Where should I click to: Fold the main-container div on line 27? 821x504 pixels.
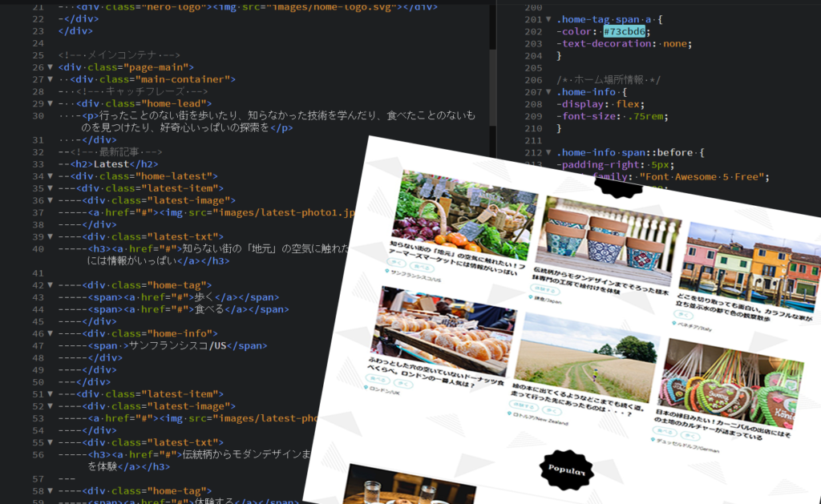(50, 79)
